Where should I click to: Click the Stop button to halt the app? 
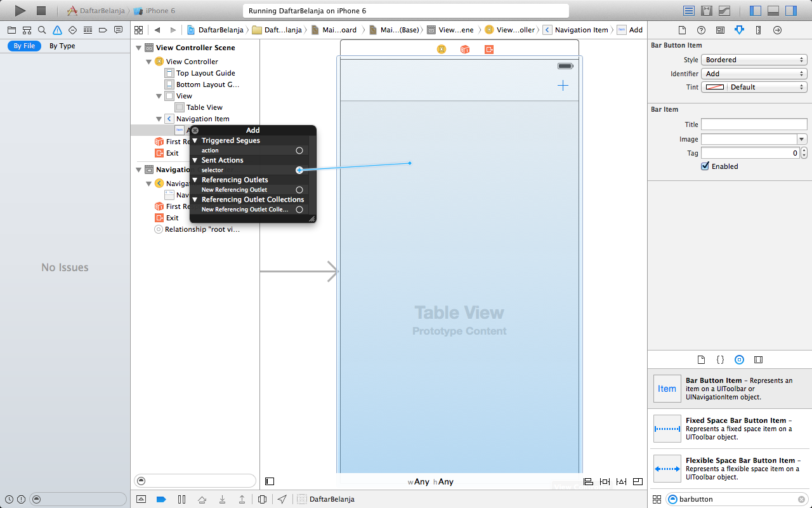[42, 10]
